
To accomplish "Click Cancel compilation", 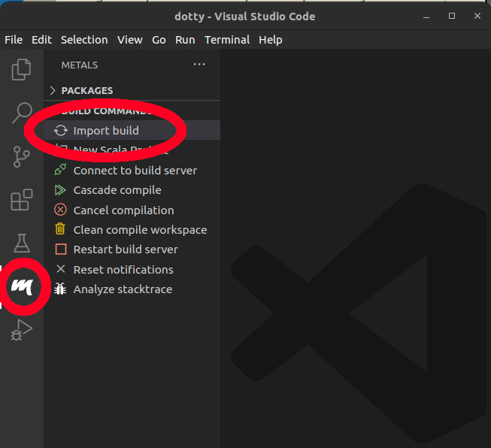I will (123, 210).
